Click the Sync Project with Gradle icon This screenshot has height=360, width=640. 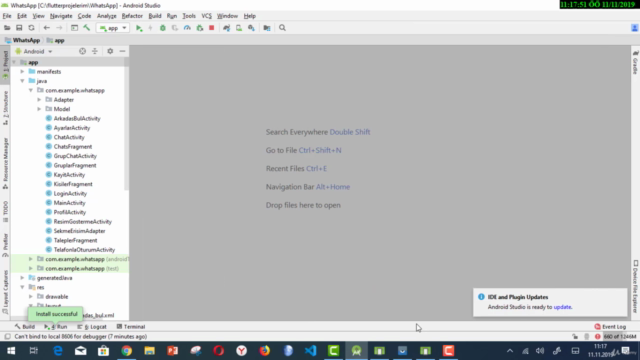click(227, 28)
